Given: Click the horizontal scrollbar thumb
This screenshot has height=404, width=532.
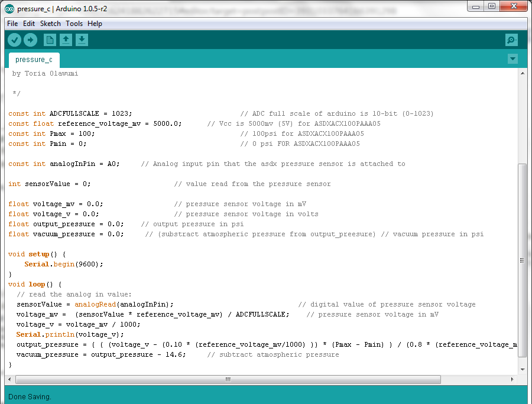Looking at the screenshot, I should coord(228,379).
